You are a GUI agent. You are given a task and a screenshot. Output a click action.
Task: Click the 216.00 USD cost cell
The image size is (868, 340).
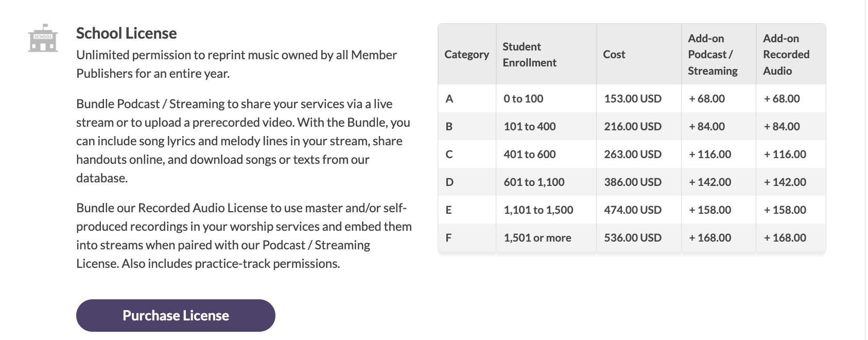pyautogui.click(x=632, y=127)
